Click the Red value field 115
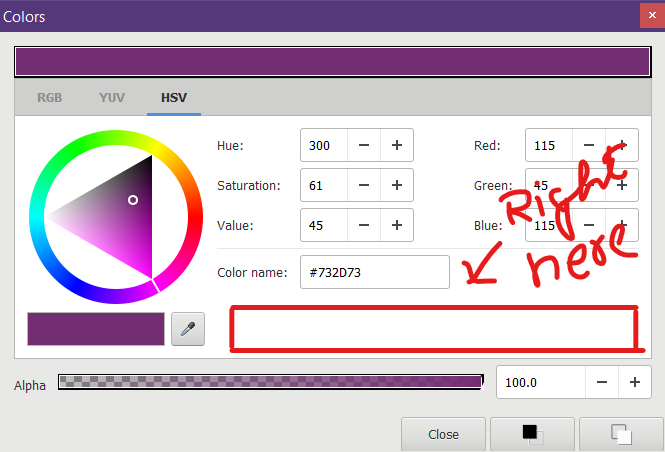 coord(549,145)
